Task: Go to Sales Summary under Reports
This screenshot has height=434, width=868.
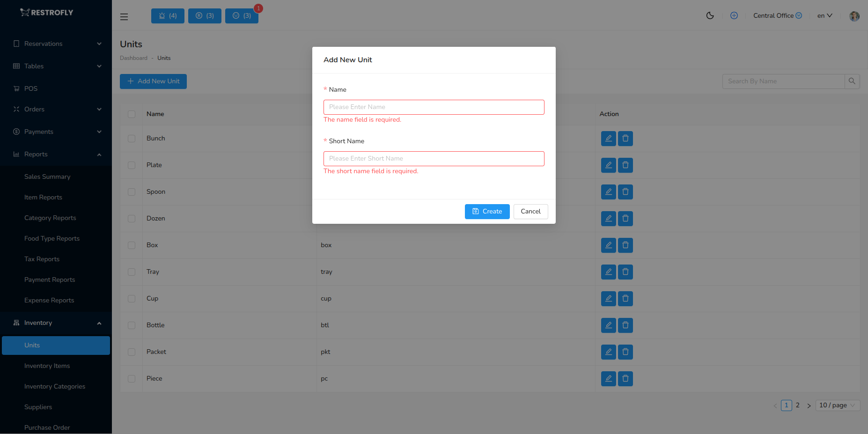Action: point(47,177)
